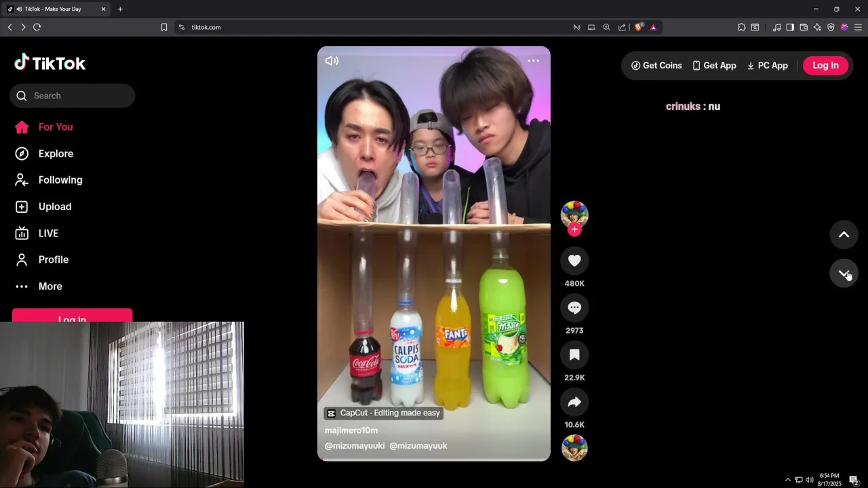Toggle the browser sidebar panel
This screenshot has height=488, width=868.
click(790, 27)
